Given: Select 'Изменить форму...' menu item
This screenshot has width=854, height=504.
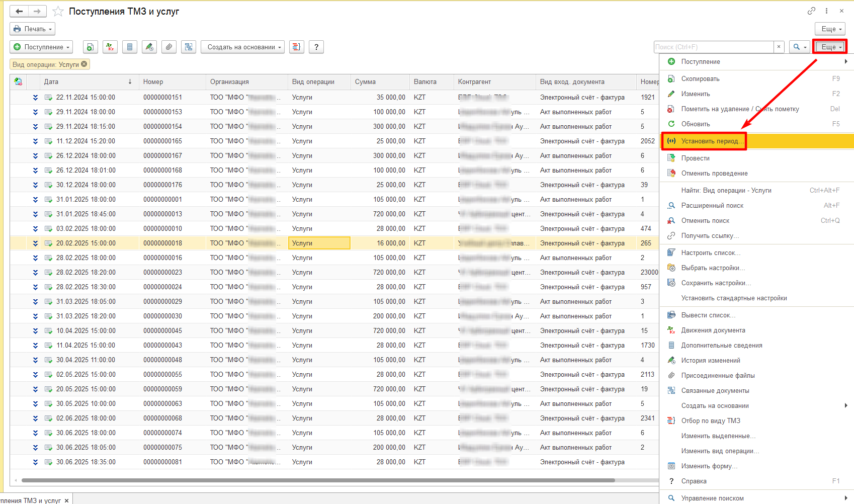Looking at the screenshot, I should 756,466.
